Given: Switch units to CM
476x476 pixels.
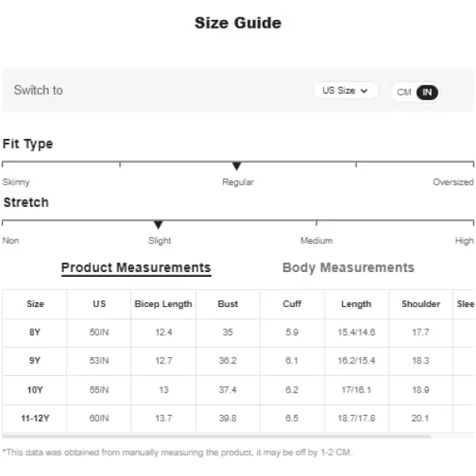Looking at the screenshot, I should pos(404,92).
